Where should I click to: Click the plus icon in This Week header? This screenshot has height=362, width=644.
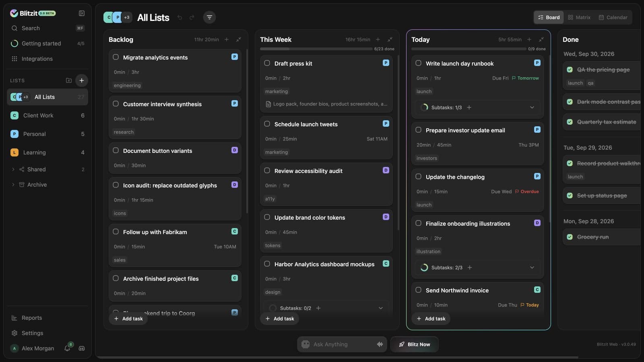point(378,39)
